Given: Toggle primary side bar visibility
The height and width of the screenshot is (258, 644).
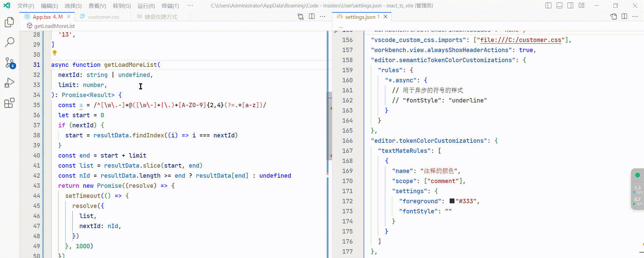Looking at the screenshot, I should coord(549,5).
